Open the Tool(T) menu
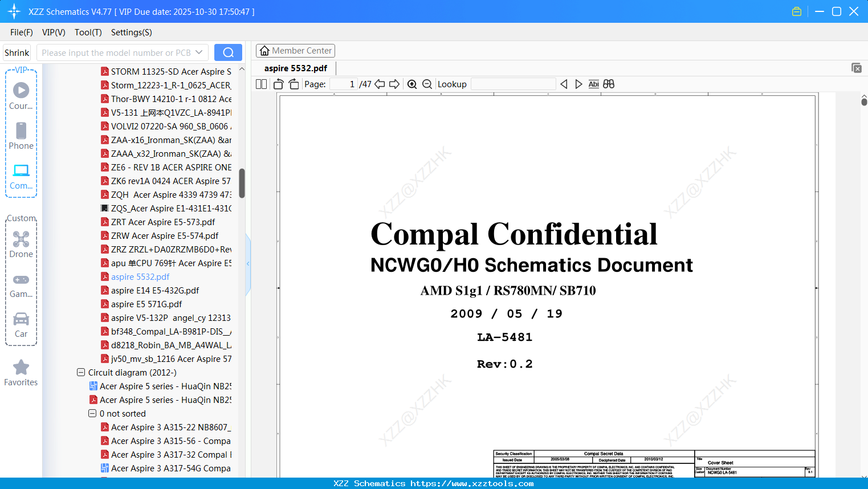 (x=88, y=32)
